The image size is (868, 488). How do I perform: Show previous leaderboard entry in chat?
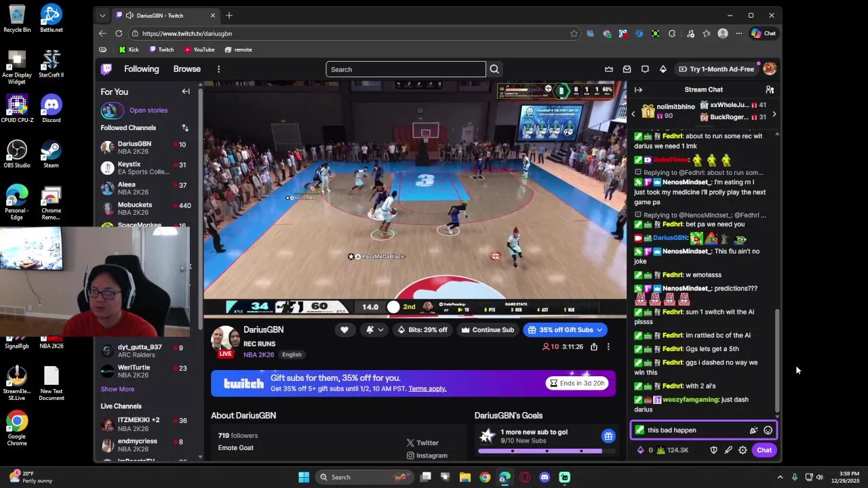pyautogui.click(x=633, y=115)
